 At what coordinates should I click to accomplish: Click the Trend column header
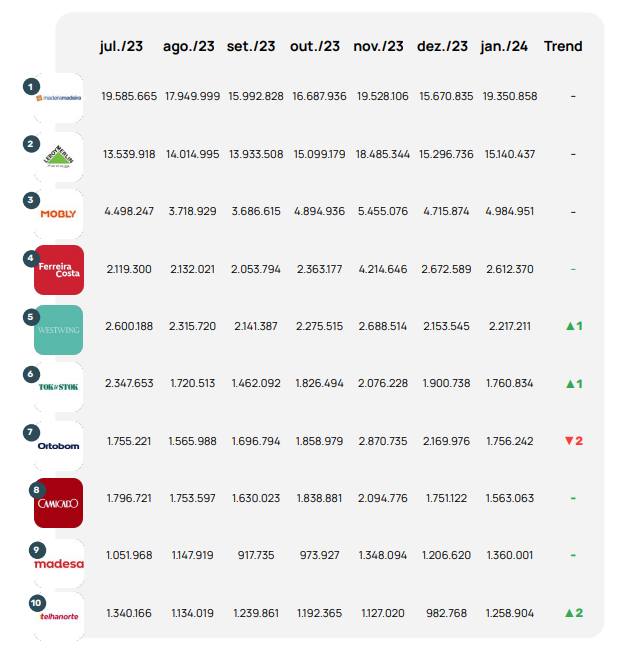tap(563, 46)
